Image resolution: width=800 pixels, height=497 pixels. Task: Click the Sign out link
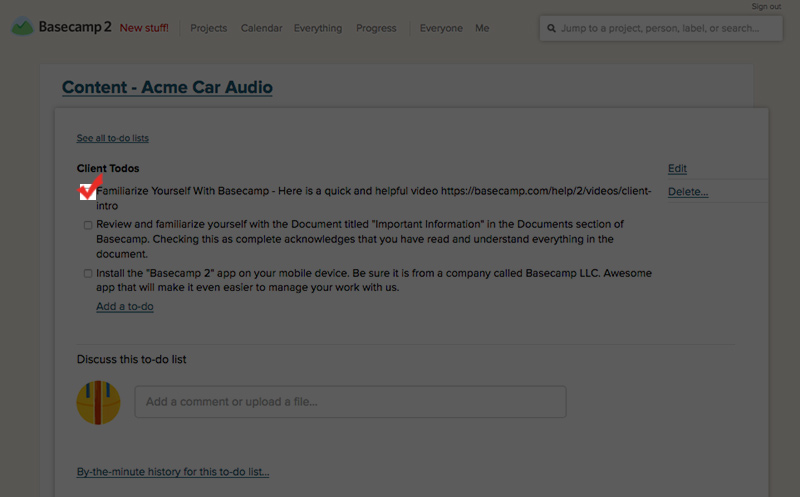click(x=766, y=7)
